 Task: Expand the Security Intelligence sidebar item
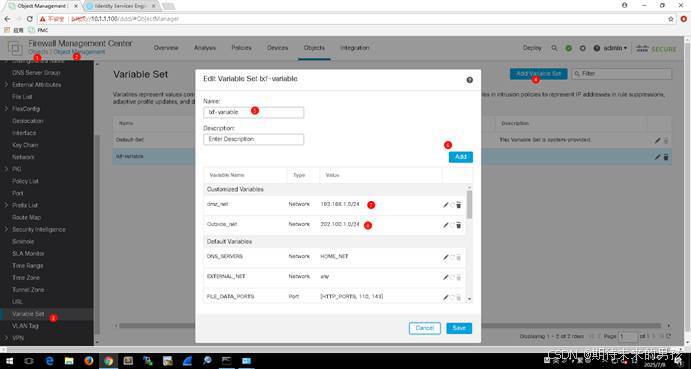coord(6,229)
